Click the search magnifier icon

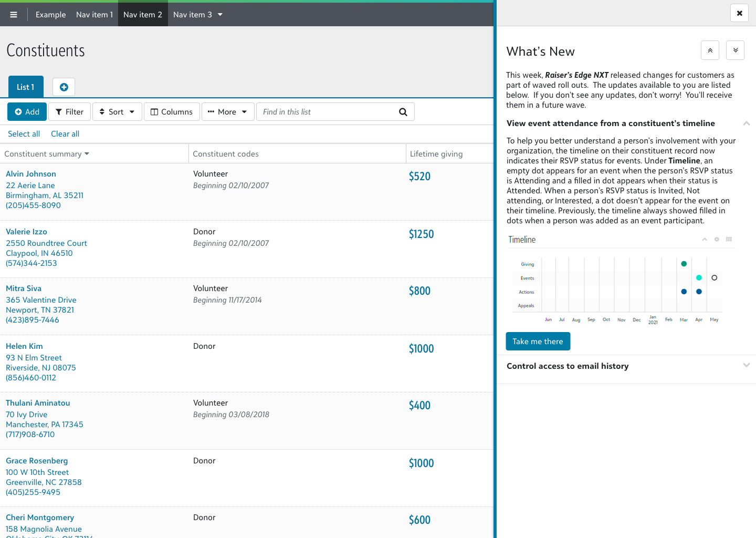click(403, 112)
